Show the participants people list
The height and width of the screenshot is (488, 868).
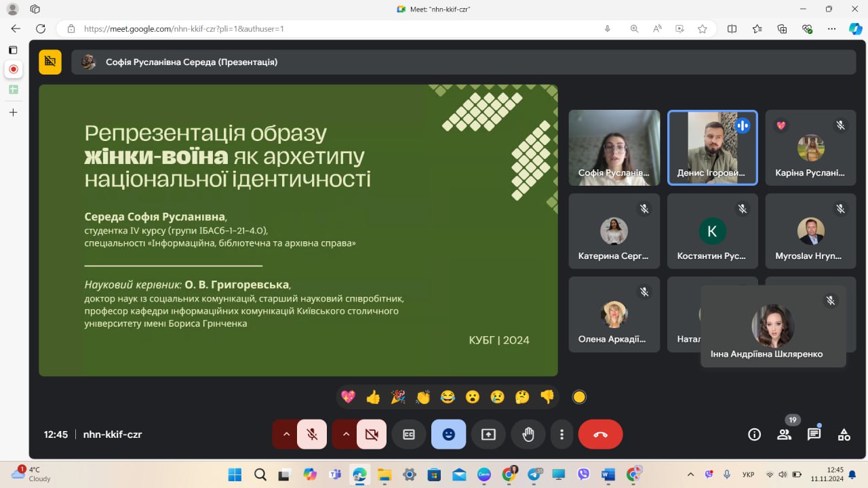(784, 434)
